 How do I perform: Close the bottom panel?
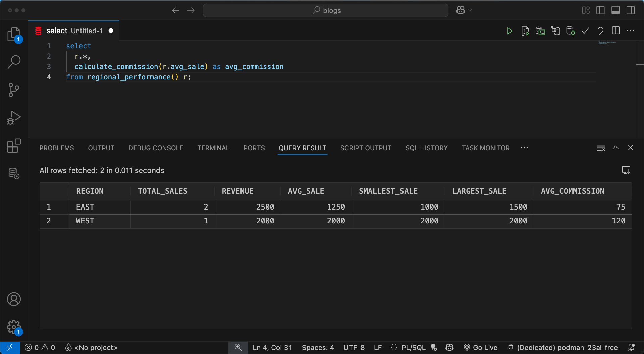tap(631, 148)
